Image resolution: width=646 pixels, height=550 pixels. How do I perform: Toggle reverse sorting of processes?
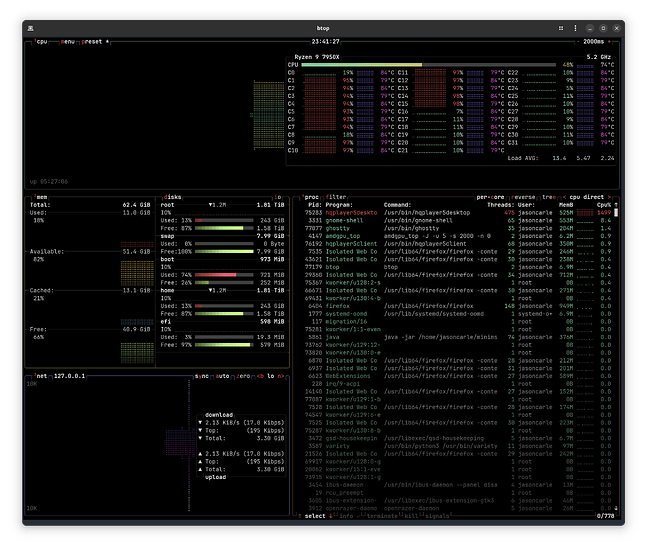523,197
